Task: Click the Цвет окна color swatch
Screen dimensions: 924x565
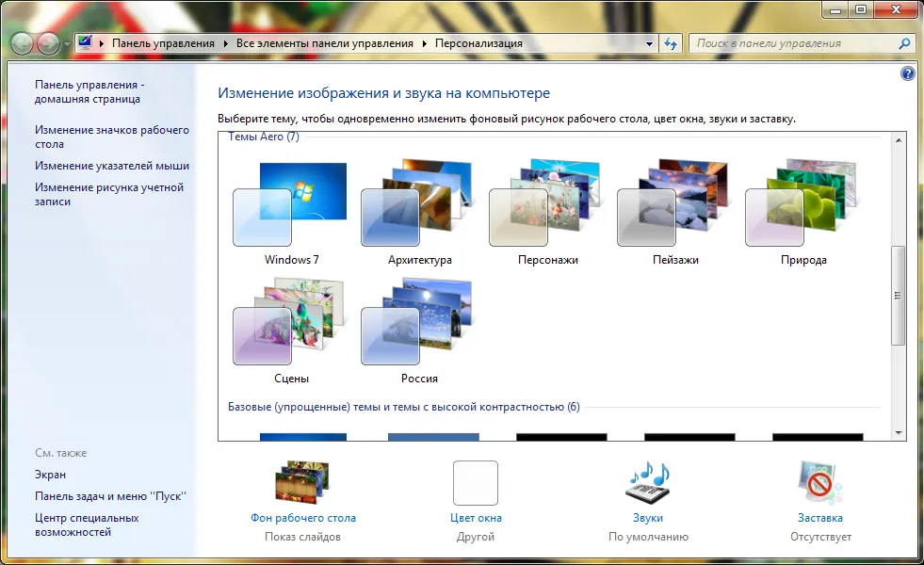Action: click(476, 483)
